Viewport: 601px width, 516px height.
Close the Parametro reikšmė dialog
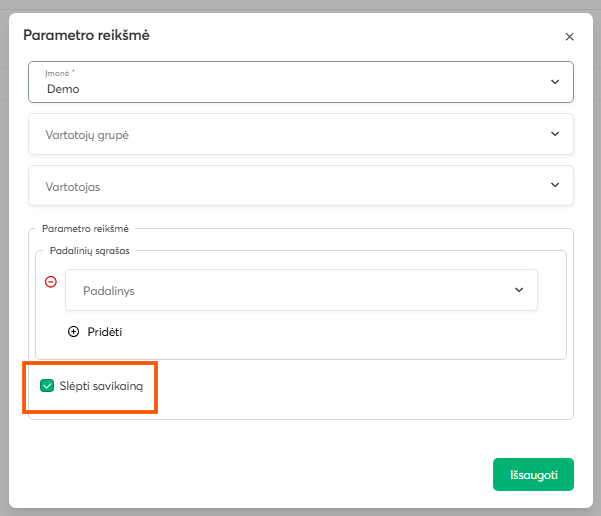[569, 37]
